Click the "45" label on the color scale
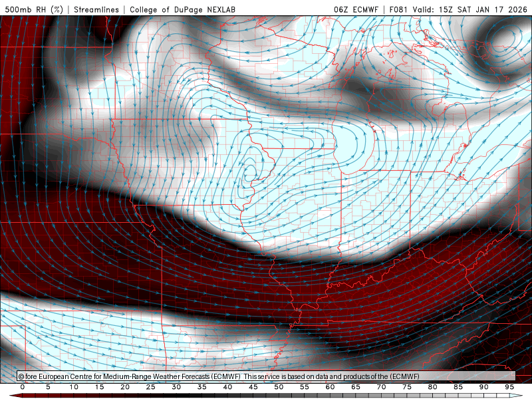 (x=253, y=387)
